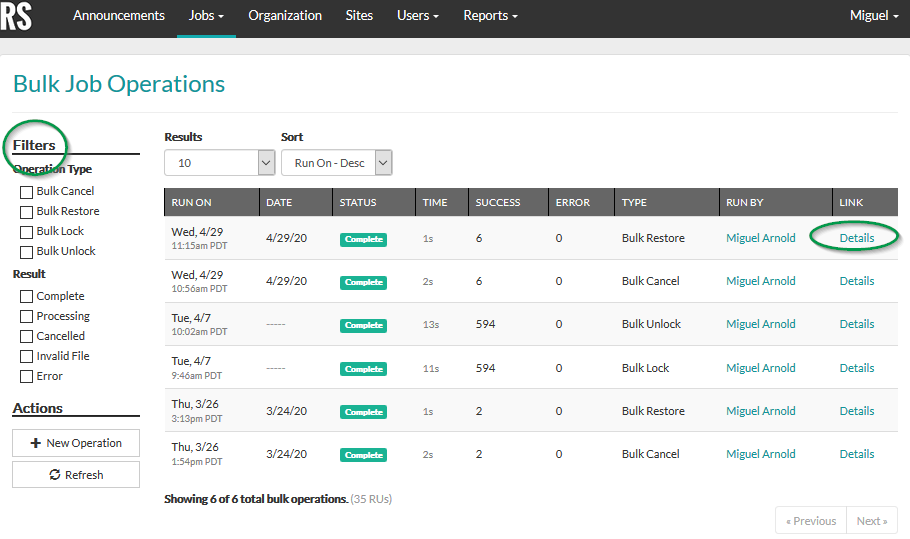
Task: Open the Reports menu
Action: click(490, 16)
